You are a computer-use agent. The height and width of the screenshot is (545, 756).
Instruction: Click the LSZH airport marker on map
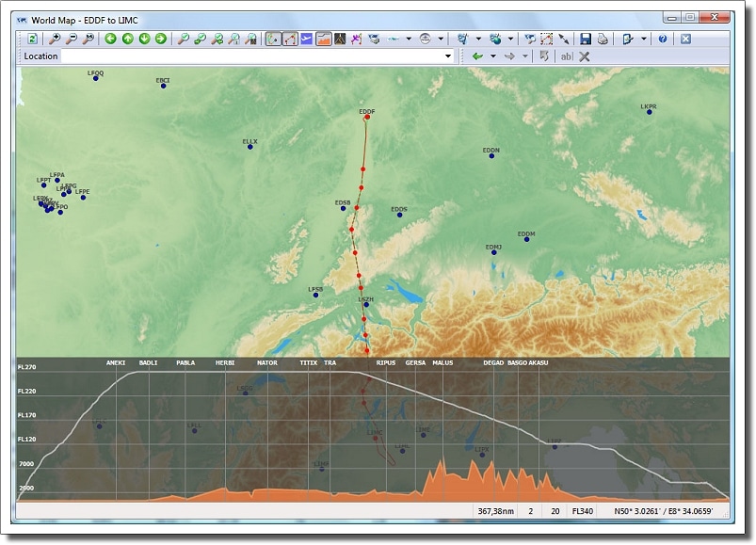[366, 305]
